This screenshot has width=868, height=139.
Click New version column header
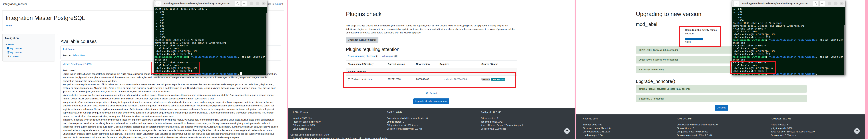coord(423,64)
